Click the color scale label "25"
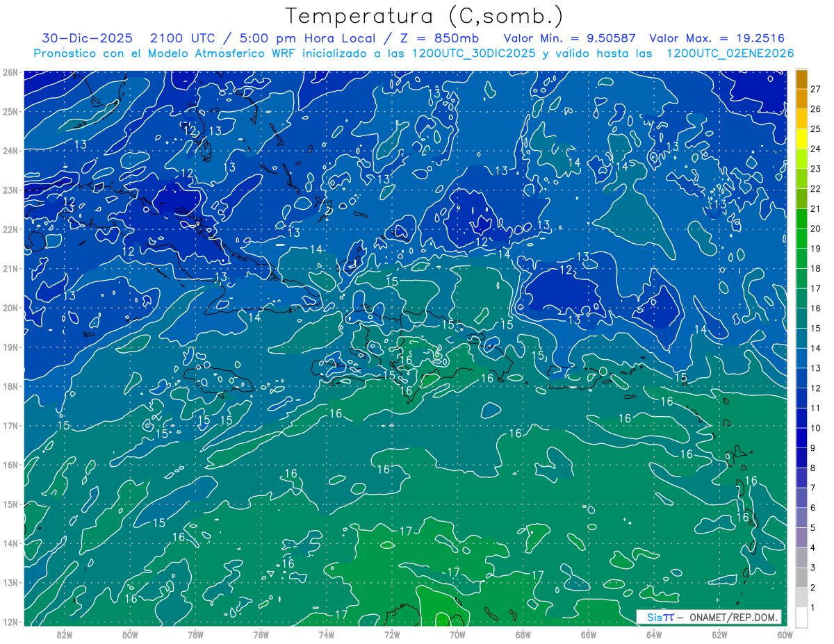Image resolution: width=834 pixels, height=644 pixels. 815,129
